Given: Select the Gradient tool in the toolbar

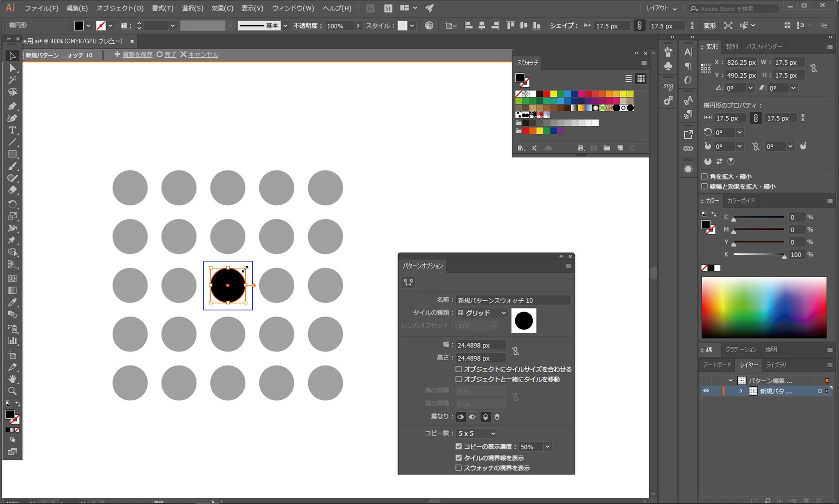Looking at the screenshot, I should click(12, 290).
